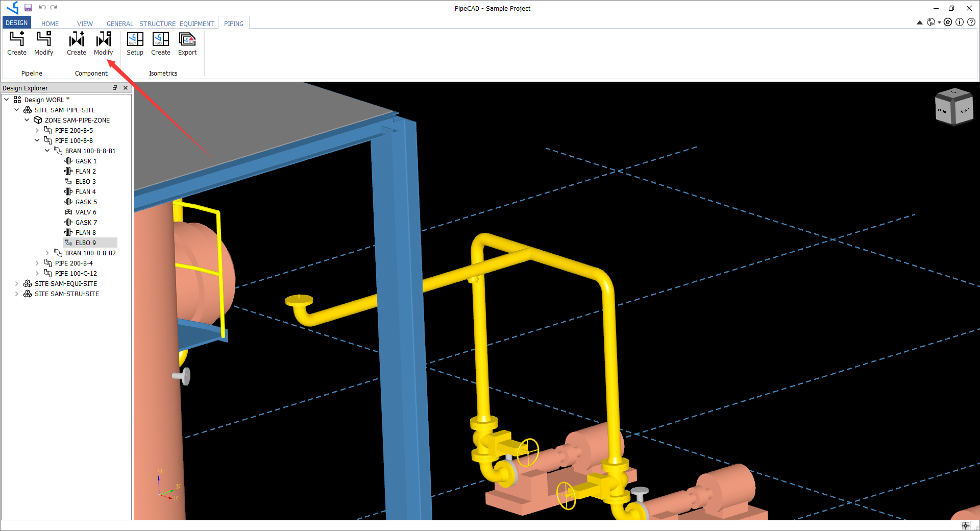The image size is (980, 531).
Task: Click the Save icon in title bar
Action: (x=28, y=7)
